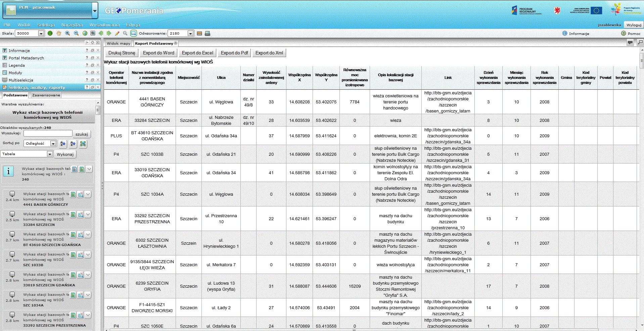Click the Wyloguj button
644x331 pixels.
point(634,25)
